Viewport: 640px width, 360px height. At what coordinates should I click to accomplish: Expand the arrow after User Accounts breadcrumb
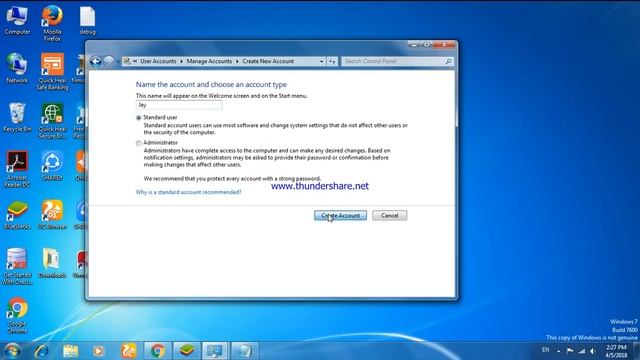point(182,61)
